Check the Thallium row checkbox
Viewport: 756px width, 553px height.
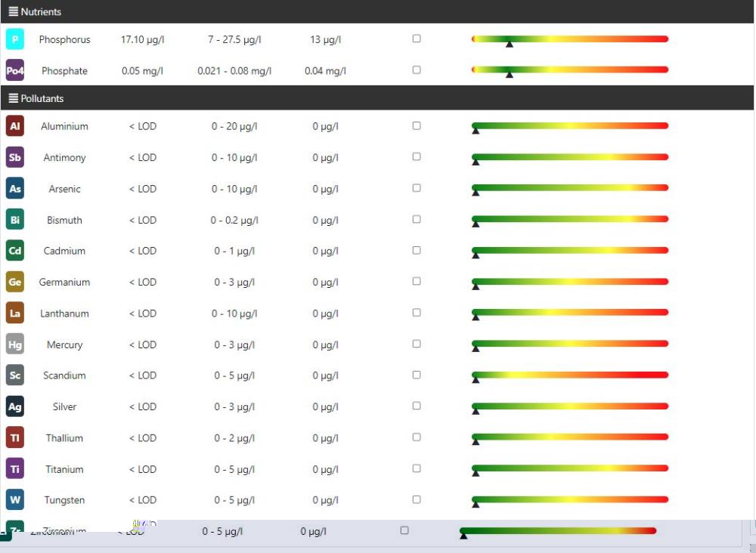pos(417,437)
